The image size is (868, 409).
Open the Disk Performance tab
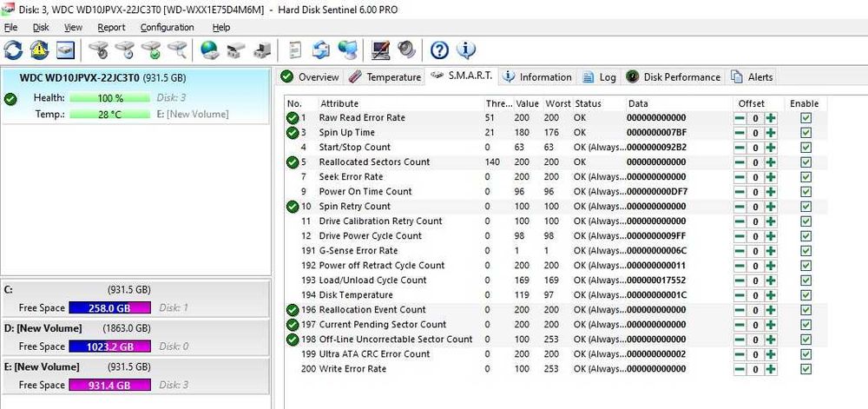(674, 77)
